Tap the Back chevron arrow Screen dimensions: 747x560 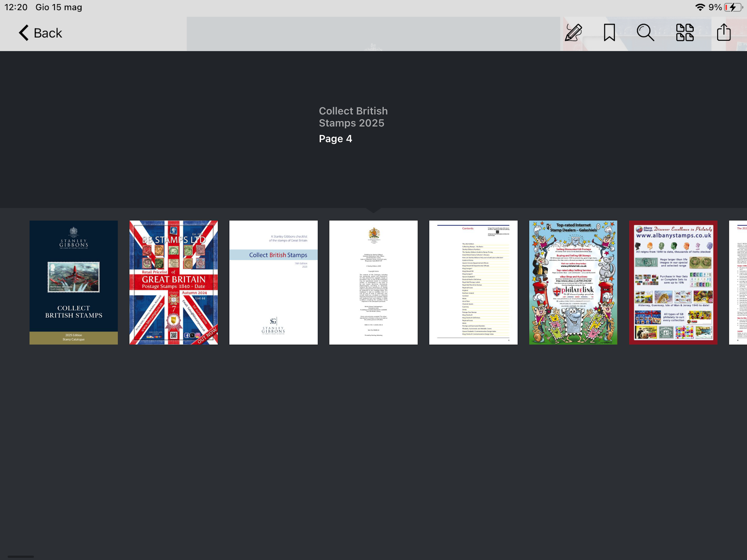tap(24, 33)
